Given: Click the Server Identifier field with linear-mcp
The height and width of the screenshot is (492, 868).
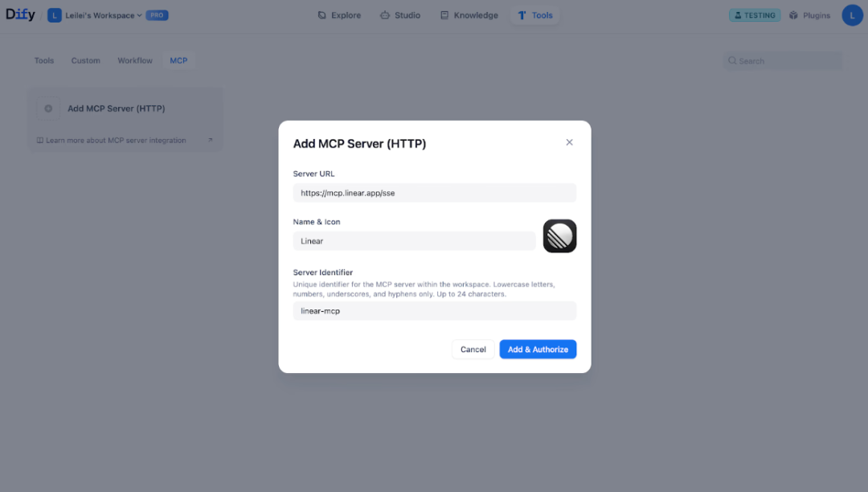Looking at the screenshot, I should [435, 311].
